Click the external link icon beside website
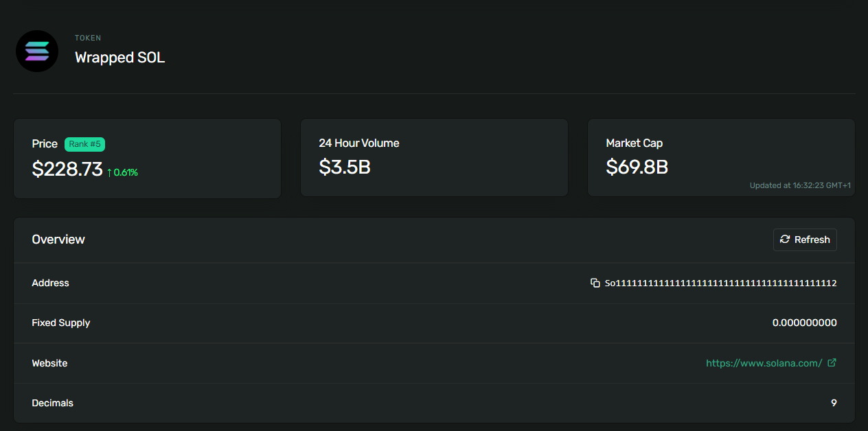Image resolution: width=868 pixels, height=431 pixels. 832,363
